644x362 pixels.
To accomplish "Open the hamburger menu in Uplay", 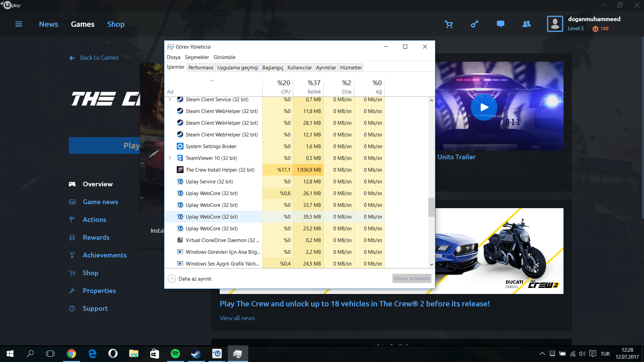I will click(x=19, y=24).
